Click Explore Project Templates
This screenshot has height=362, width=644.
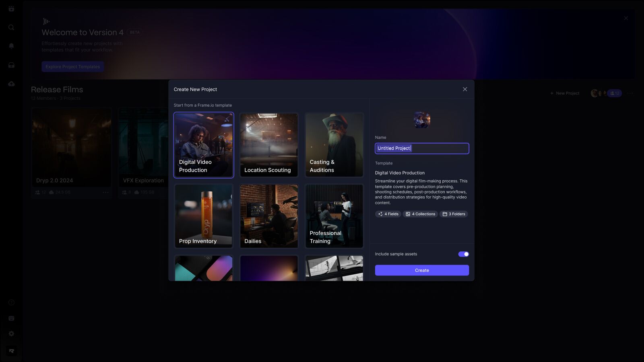coord(72,66)
